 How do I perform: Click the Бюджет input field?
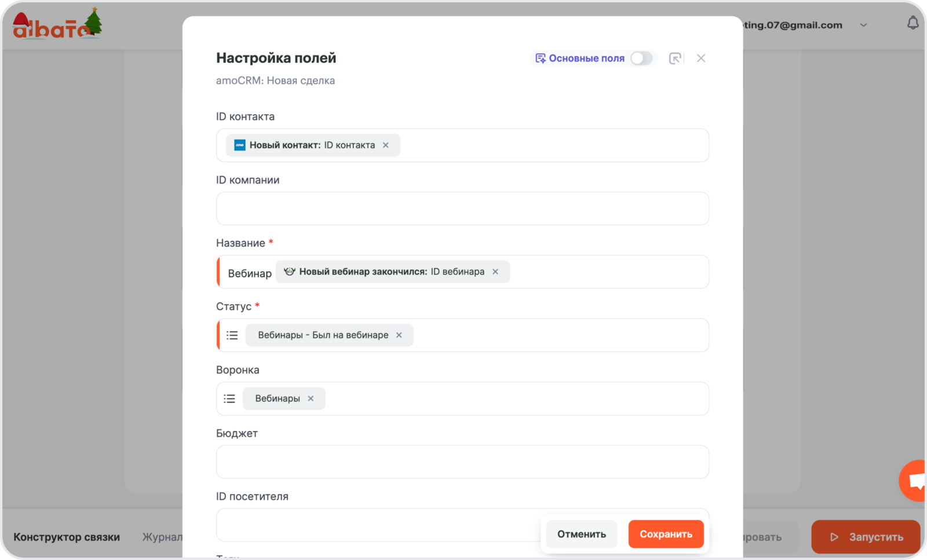coord(462,462)
